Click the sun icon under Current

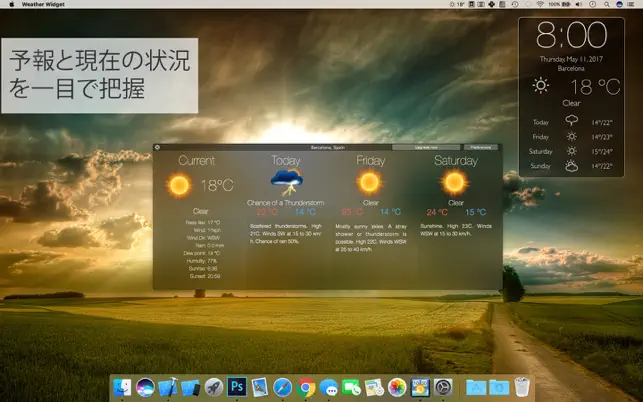[x=179, y=185]
